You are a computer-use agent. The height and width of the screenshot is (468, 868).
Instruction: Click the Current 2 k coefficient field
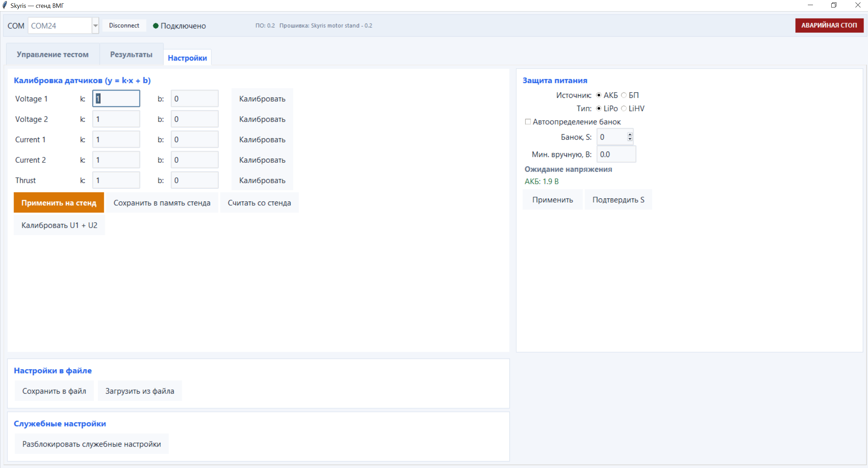(x=116, y=160)
